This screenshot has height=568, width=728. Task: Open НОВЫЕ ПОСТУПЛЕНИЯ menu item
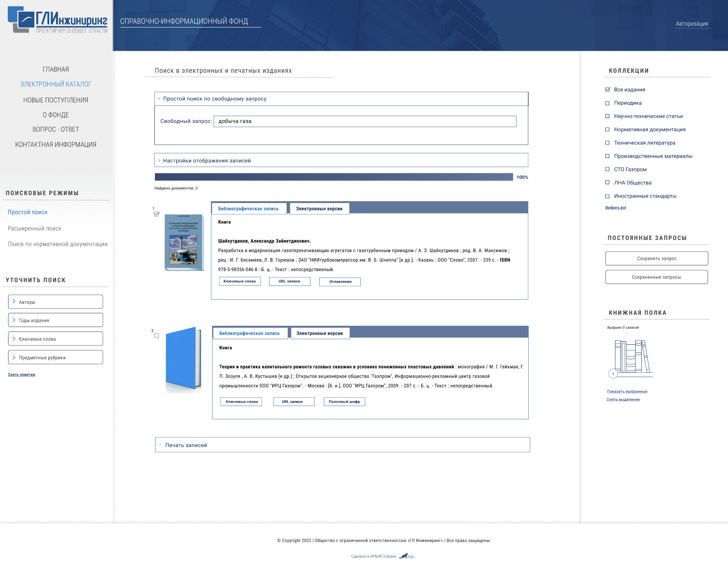[x=56, y=100]
